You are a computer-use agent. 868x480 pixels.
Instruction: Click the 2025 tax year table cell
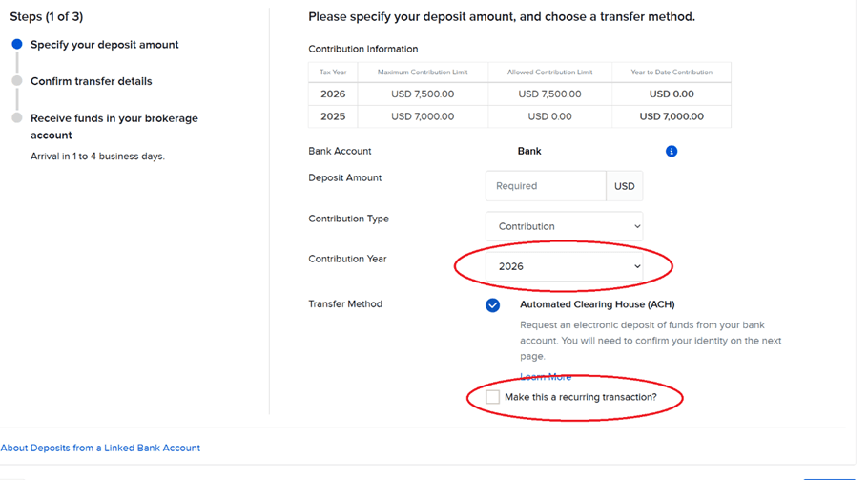point(332,116)
